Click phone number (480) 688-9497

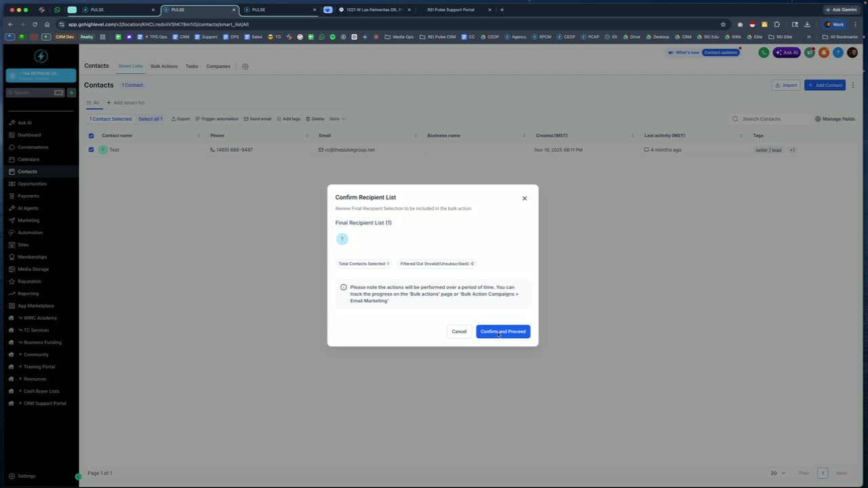click(x=235, y=150)
